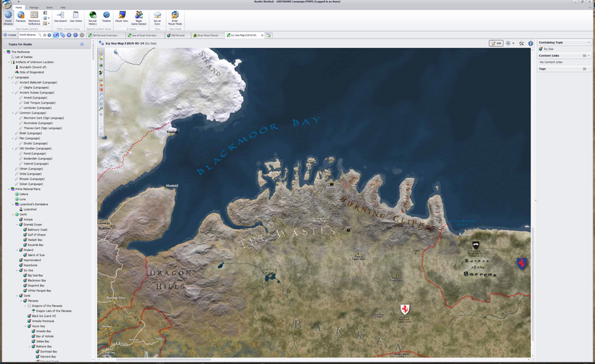Collapse the Icy Sea tree node

(17, 270)
